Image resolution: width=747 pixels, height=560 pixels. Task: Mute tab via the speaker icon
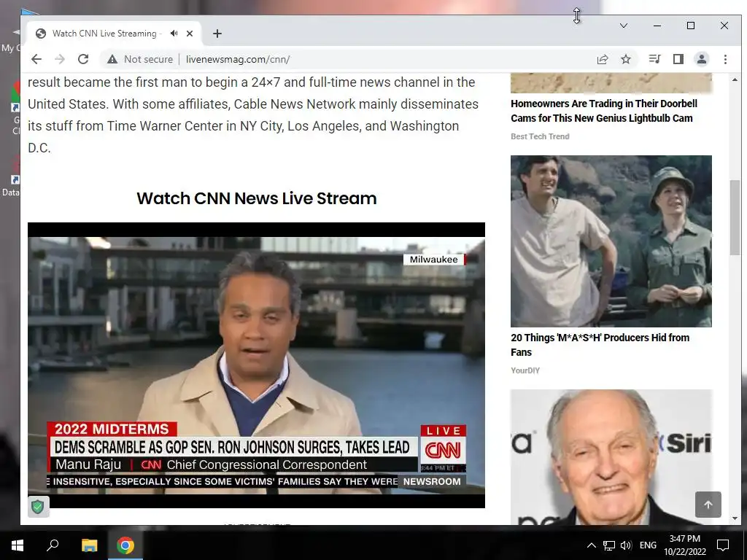tap(174, 34)
